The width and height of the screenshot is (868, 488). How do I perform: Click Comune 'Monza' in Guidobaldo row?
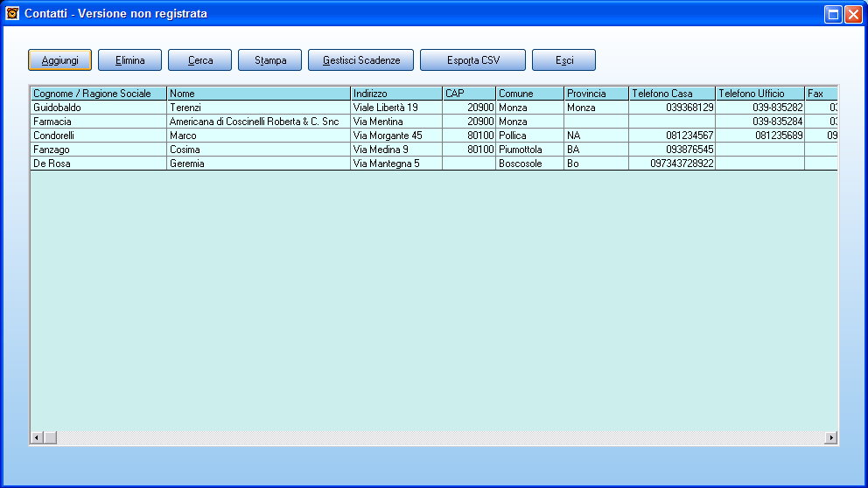(529, 108)
